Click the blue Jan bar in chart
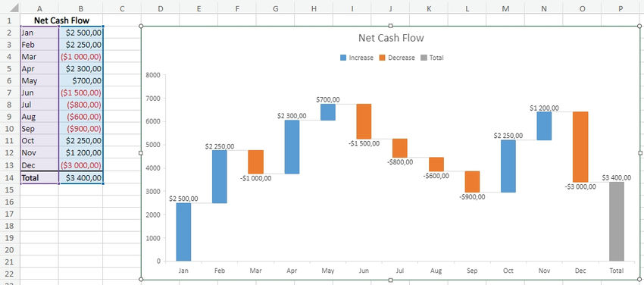Screen dimensions: 644x285 [183, 232]
